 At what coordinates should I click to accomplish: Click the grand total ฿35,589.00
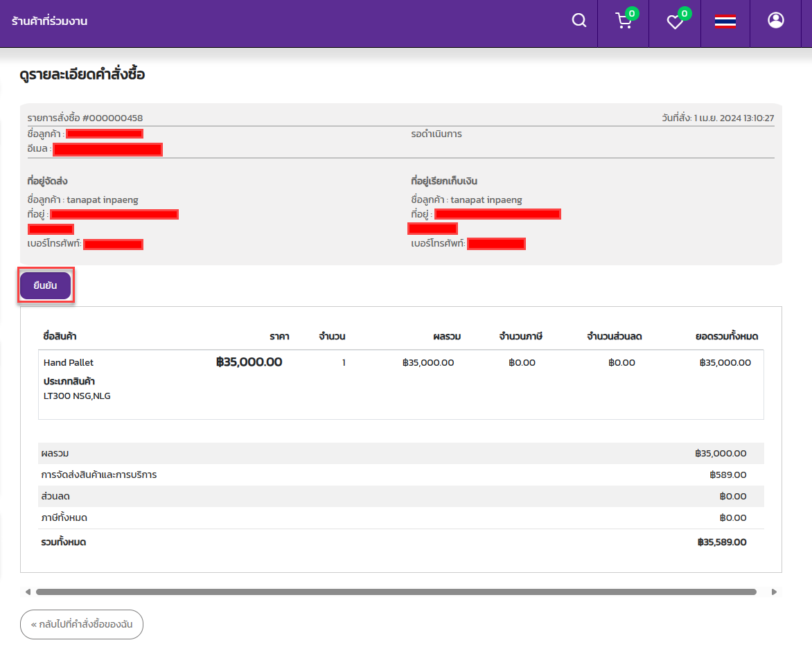coord(722,542)
